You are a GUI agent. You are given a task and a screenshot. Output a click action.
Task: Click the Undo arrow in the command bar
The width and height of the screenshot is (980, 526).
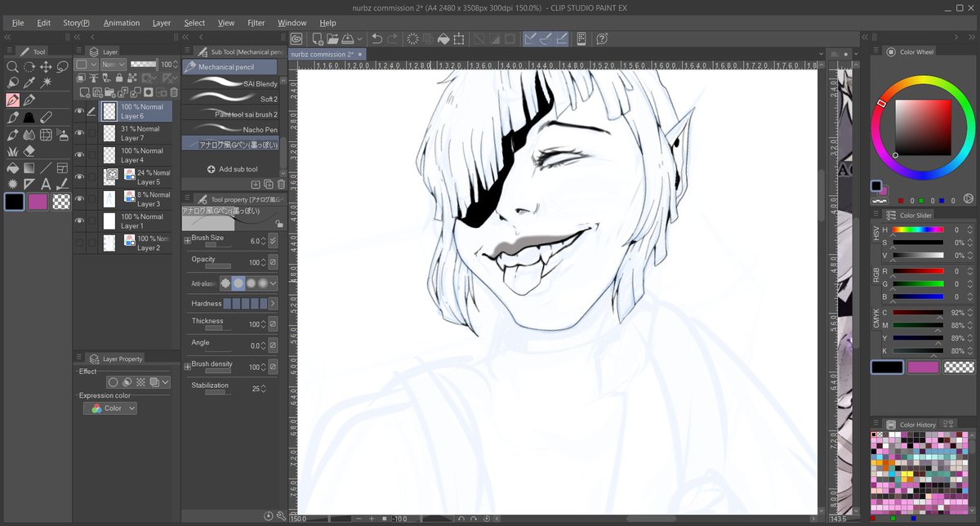click(376, 38)
